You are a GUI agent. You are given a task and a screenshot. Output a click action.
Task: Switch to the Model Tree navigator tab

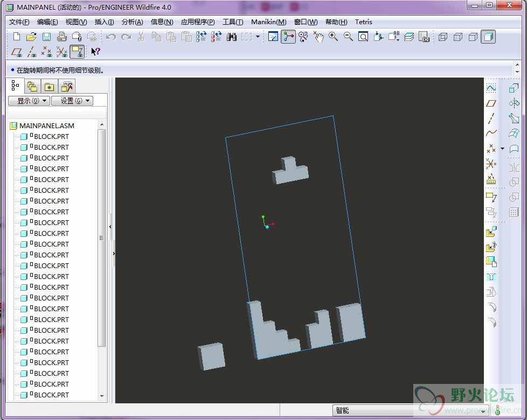coord(15,86)
